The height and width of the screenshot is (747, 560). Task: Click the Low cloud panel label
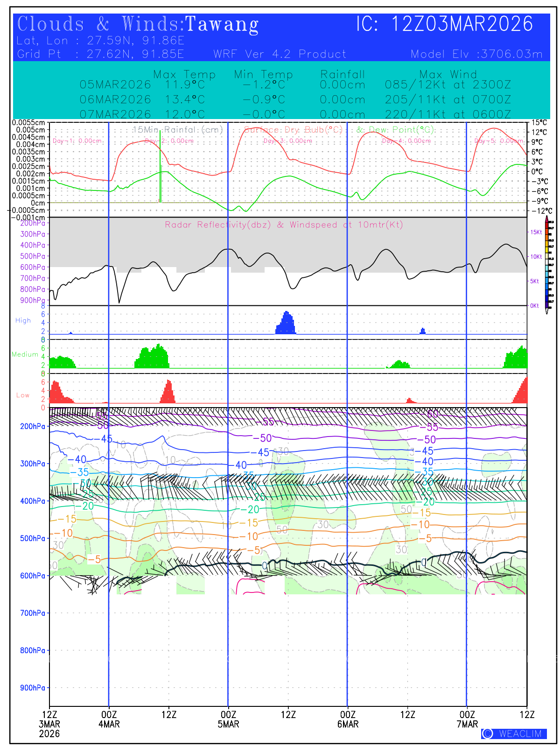point(23,395)
